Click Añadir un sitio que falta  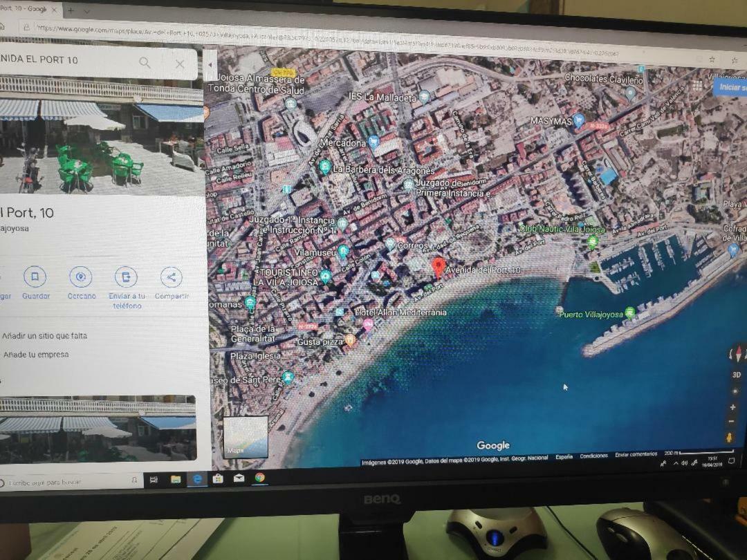[44, 336]
